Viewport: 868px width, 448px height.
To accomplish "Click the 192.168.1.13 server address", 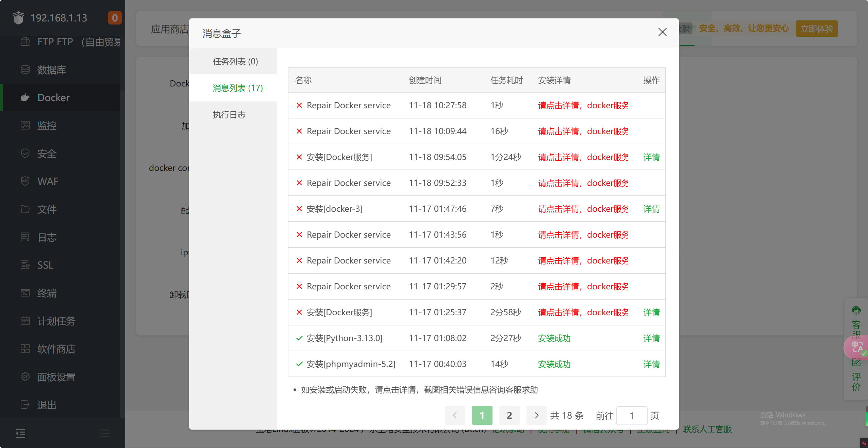I will 59,18.
